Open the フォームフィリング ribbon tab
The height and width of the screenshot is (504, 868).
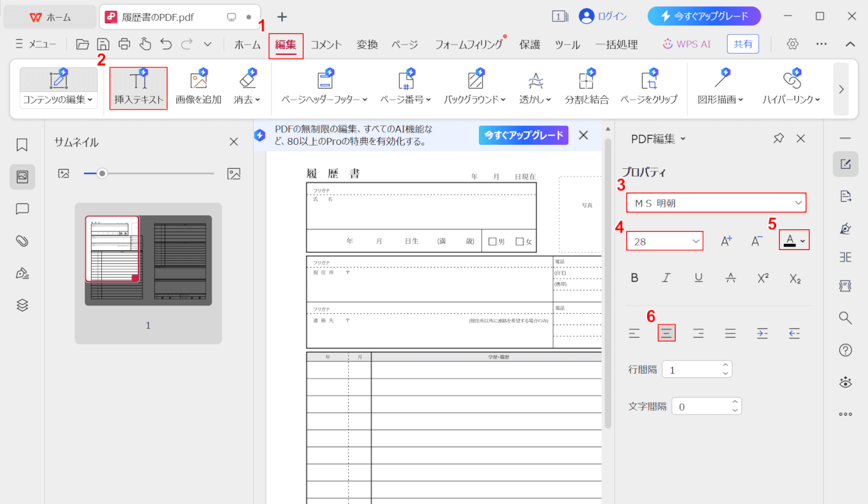pyautogui.click(x=469, y=45)
